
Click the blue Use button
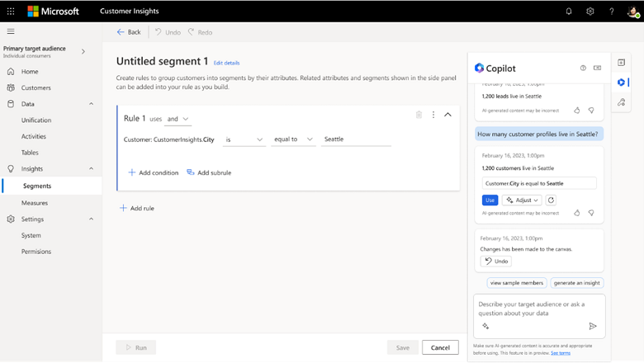click(x=490, y=200)
